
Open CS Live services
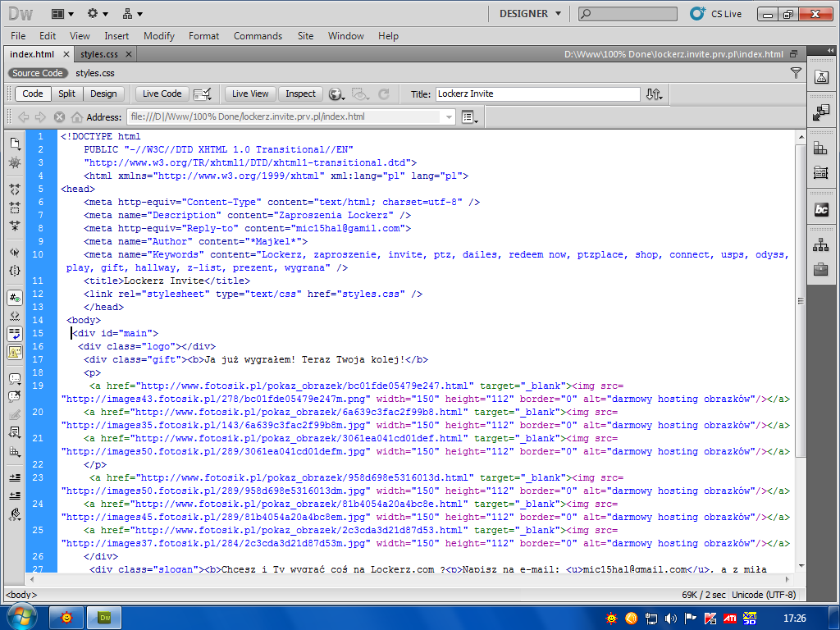[715, 14]
